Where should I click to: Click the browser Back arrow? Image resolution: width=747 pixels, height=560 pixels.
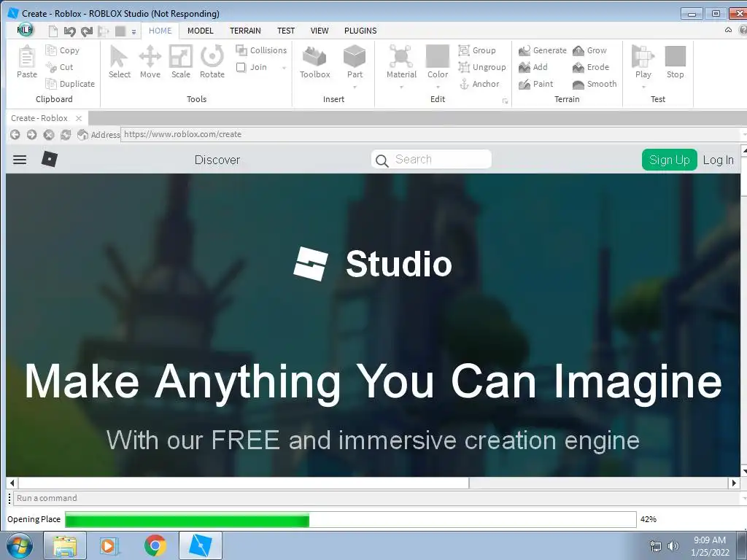click(15, 135)
